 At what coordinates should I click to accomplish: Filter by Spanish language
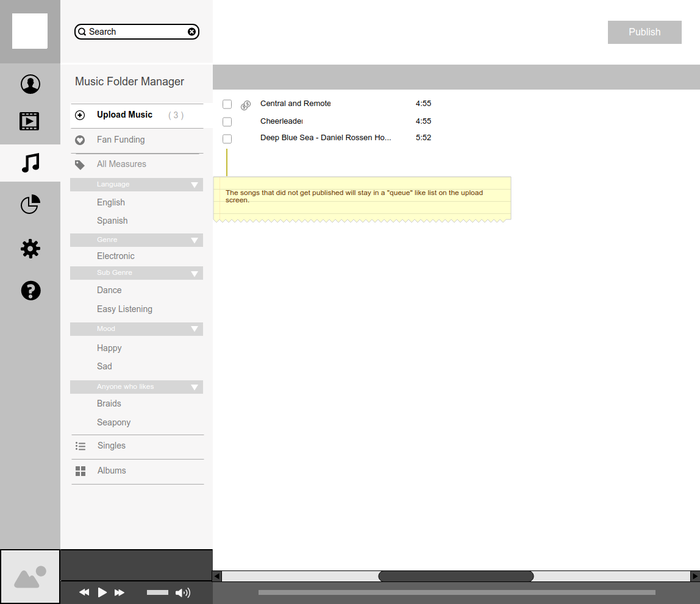[112, 221]
